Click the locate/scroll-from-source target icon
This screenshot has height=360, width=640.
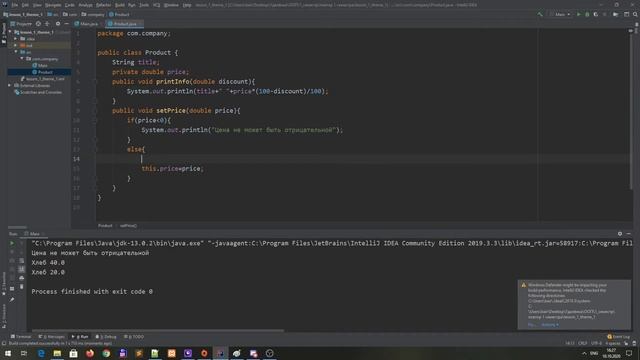click(x=38, y=24)
